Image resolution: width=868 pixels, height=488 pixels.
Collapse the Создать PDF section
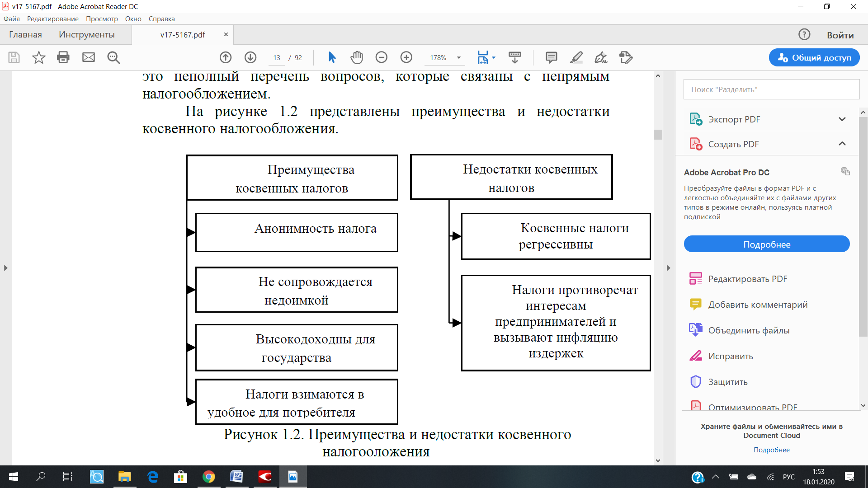[x=842, y=144]
